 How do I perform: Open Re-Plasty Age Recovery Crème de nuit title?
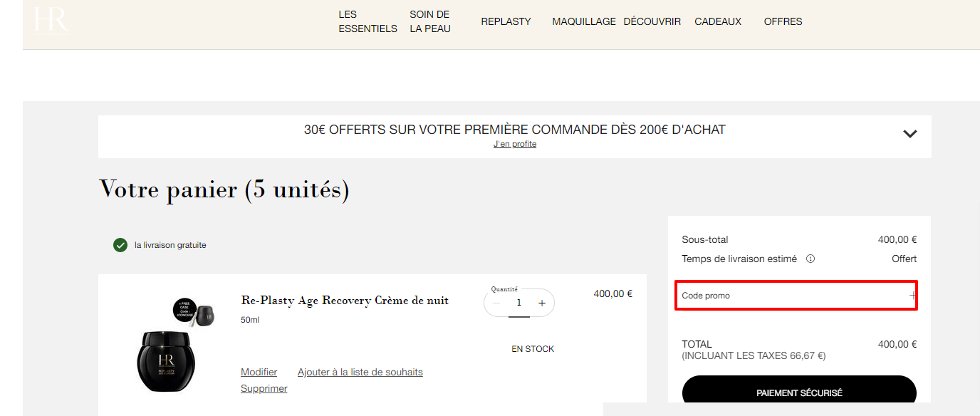pyautogui.click(x=345, y=301)
